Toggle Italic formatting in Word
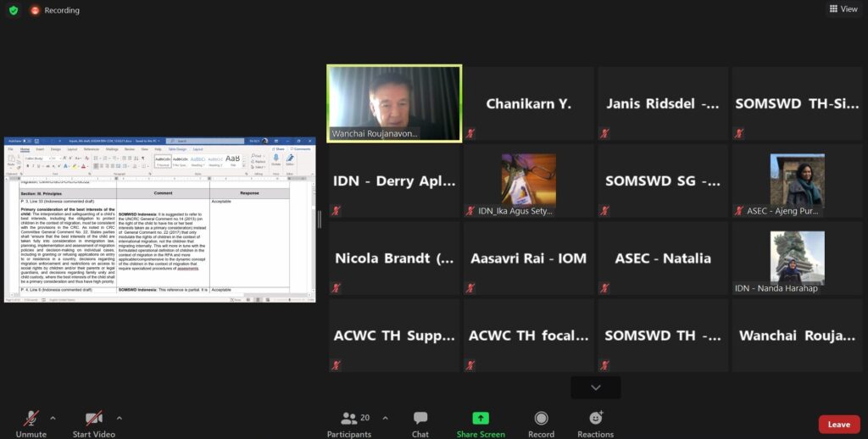This screenshot has height=439, width=868. coord(33,166)
